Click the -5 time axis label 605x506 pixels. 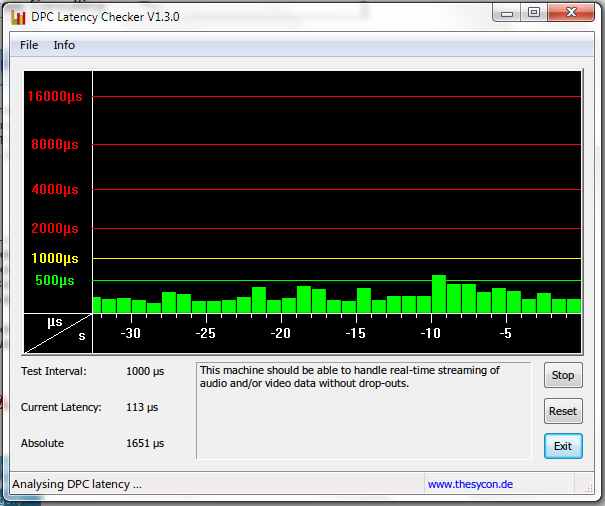point(505,333)
